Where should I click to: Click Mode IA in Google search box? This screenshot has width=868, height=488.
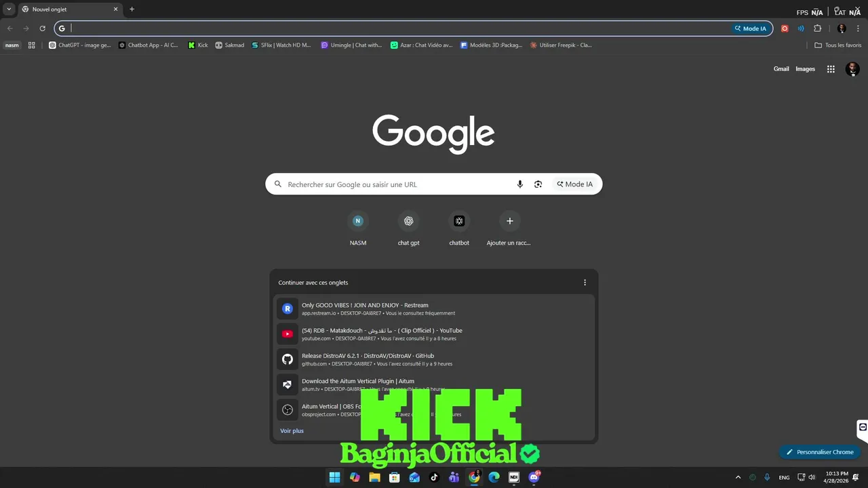(x=575, y=184)
